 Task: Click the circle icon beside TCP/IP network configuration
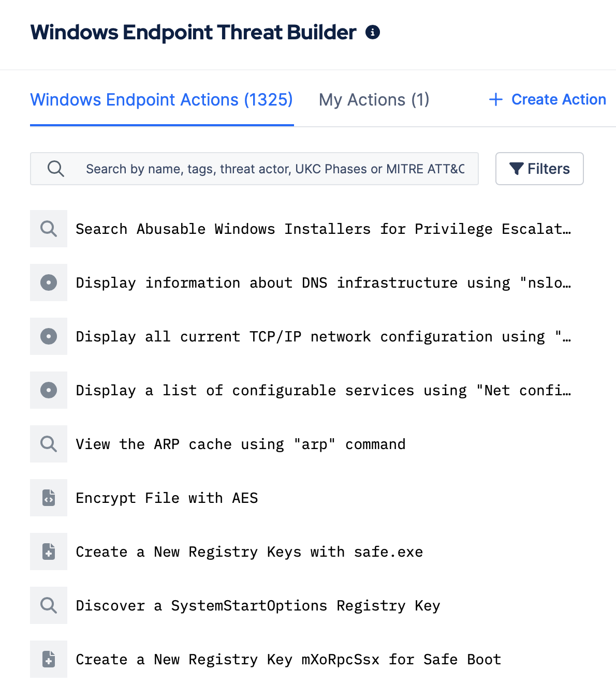point(49,336)
